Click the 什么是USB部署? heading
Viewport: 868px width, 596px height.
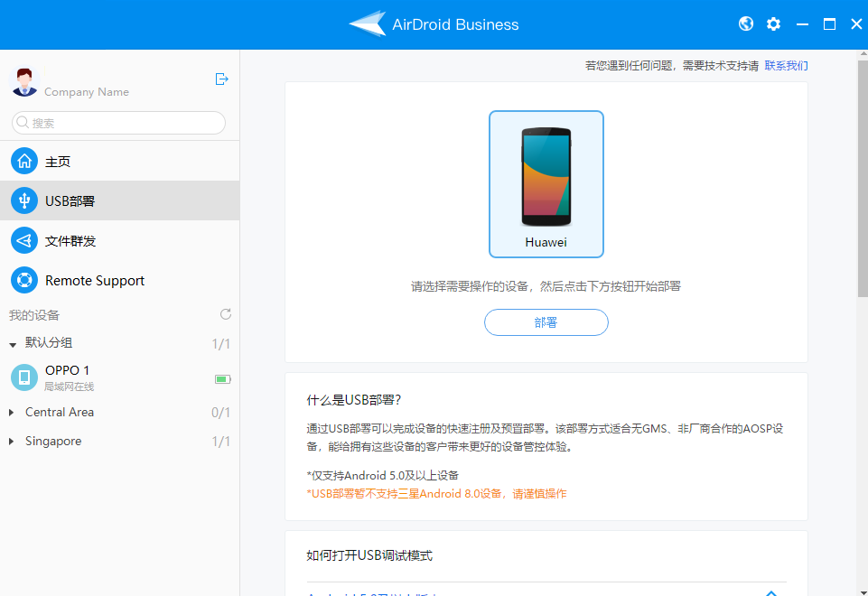pyautogui.click(x=354, y=399)
